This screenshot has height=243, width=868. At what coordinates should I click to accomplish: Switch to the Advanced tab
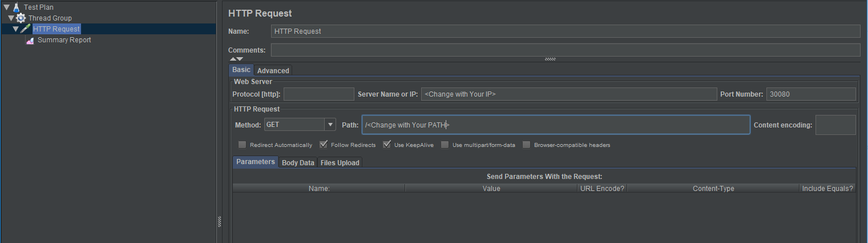(273, 71)
